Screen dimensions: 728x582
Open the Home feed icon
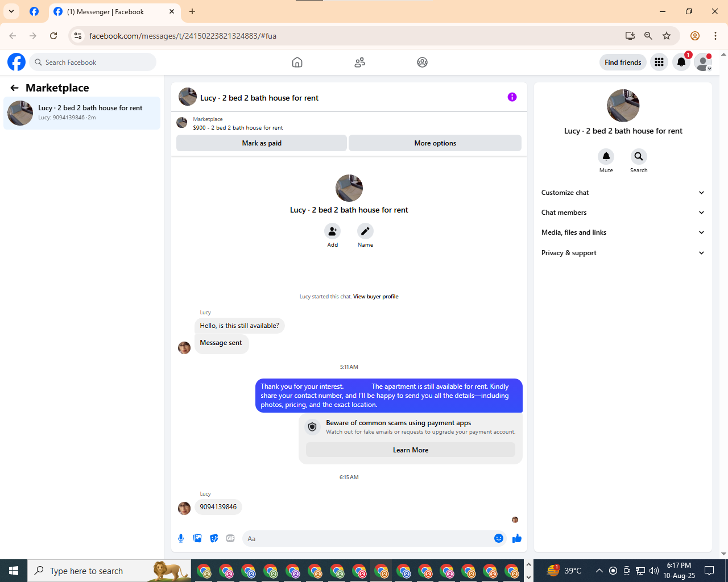tap(297, 63)
